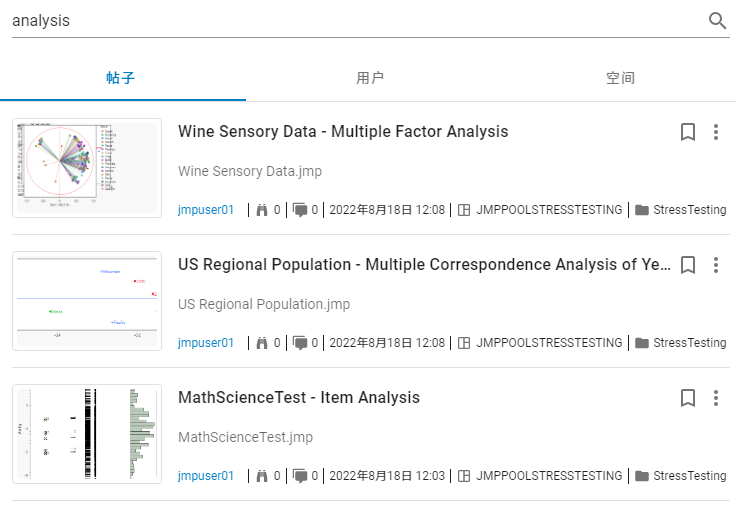Open more options for Wine Sensory Data post
736x510 pixels.
tap(716, 132)
